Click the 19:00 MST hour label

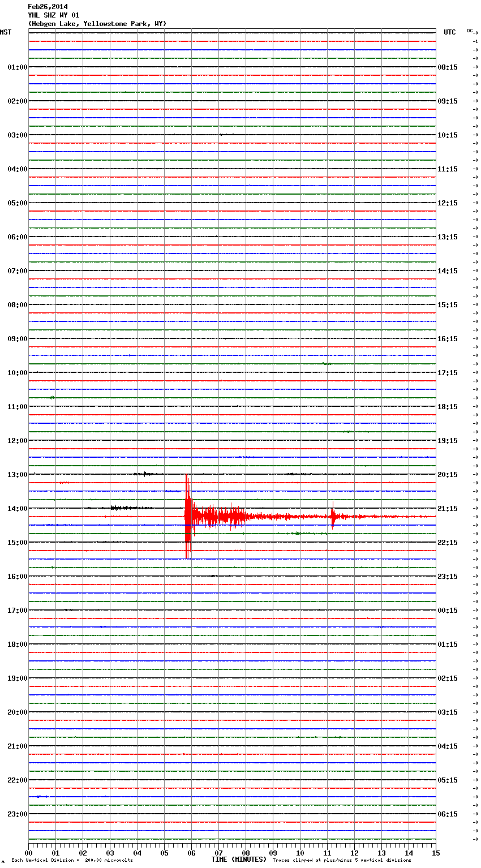click(18, 678)
